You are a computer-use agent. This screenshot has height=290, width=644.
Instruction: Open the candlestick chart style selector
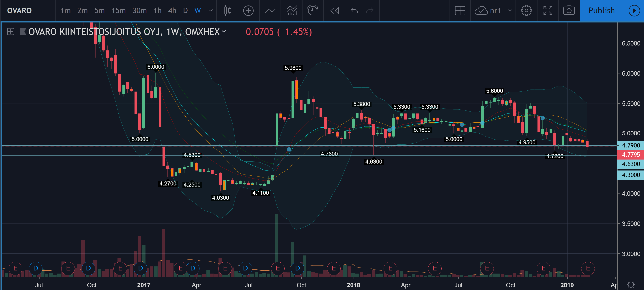(227, 10)
